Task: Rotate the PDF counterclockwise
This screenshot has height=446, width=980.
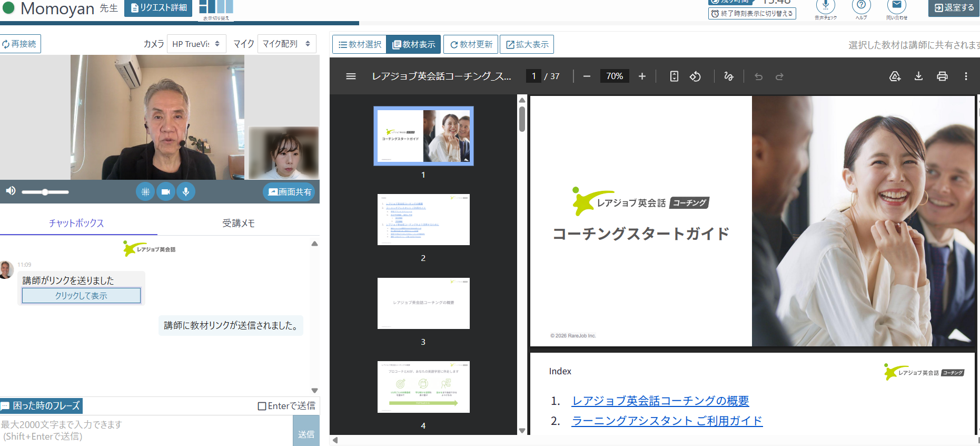Action: point(695,76)
